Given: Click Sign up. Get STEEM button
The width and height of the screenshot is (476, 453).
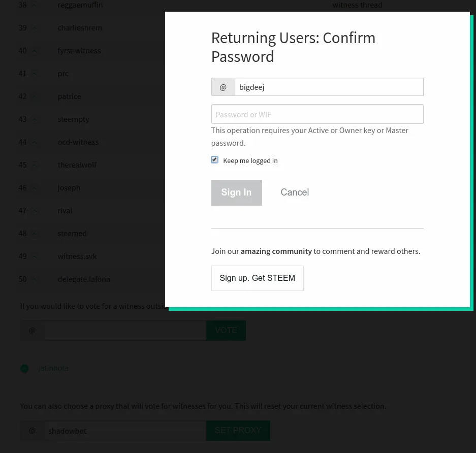Looking at the screenshot, I should (258, 278).
